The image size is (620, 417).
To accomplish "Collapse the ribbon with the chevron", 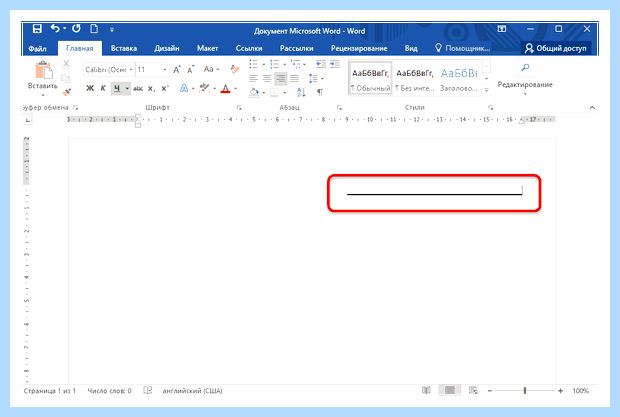I will (x=592, y=108).
